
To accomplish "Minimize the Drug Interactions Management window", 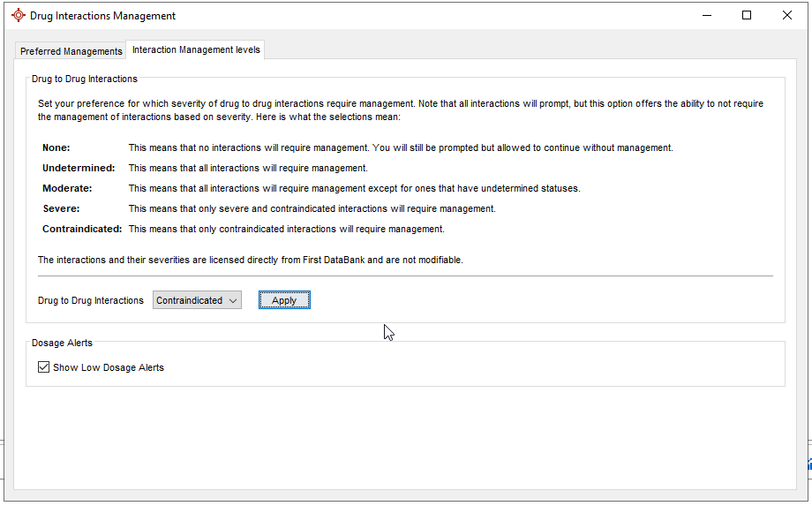I will pyautogui.click(x=706, y=15).
